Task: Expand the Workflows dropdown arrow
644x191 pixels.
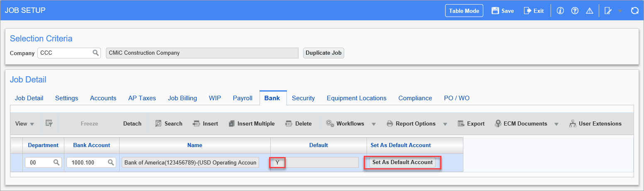Action: pos(373,123)
